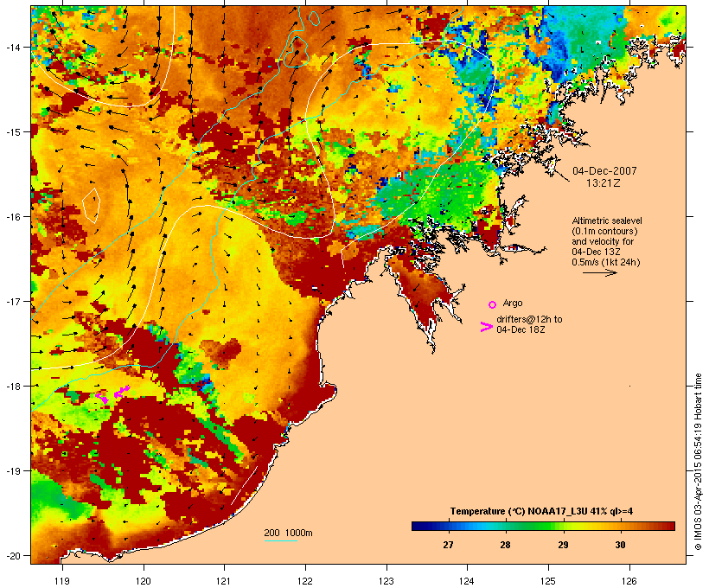
Task: Click the IMOS copyright timestamp text
Action: pos(698,462)
